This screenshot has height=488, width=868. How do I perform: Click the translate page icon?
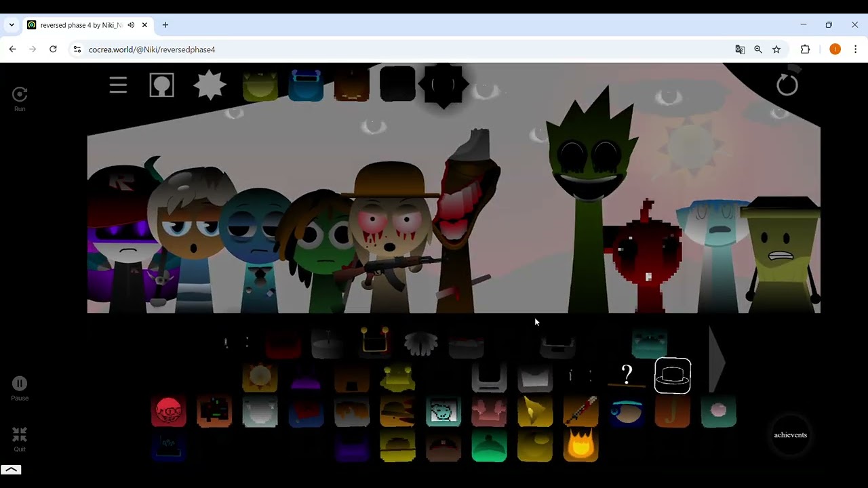740,49
